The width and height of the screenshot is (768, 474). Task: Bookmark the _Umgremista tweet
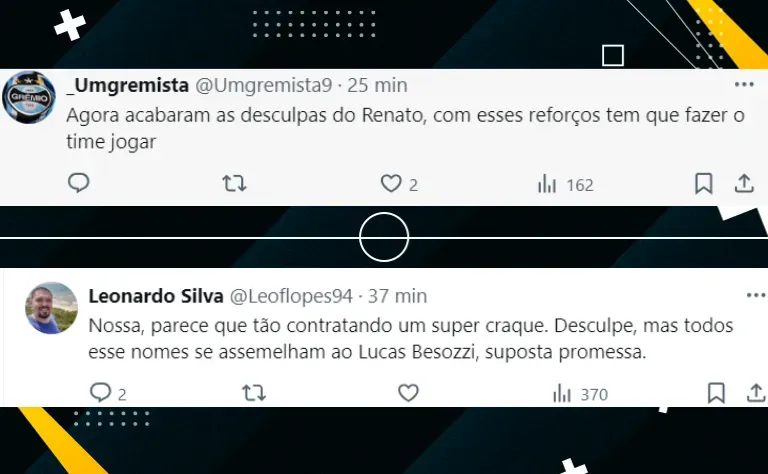704,184
